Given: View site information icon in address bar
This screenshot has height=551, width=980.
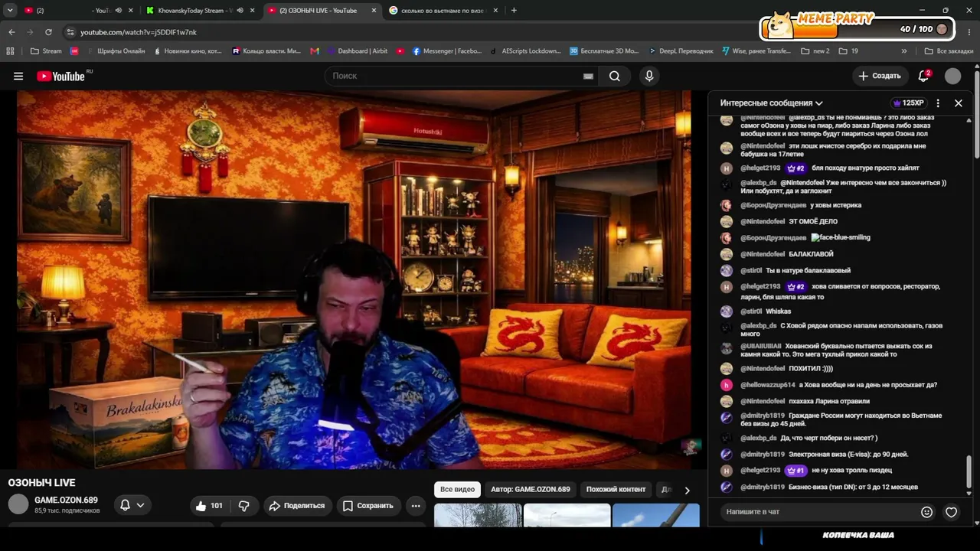Looking at the screenshot, I should 70,32.
